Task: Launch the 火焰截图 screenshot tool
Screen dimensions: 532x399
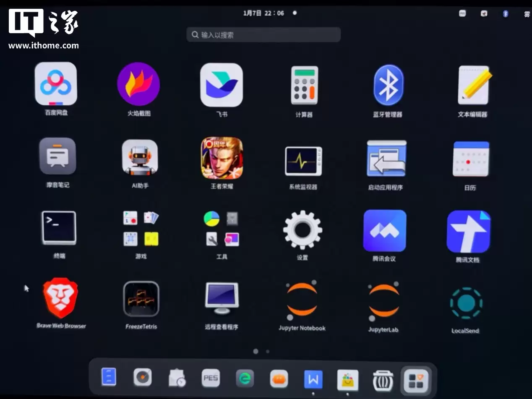Action: (138, 84)
